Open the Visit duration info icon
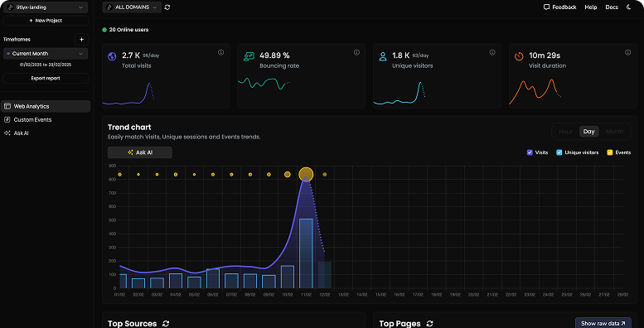Image resolution: width=644 pixels, height=328 pixels. (627, 52)
